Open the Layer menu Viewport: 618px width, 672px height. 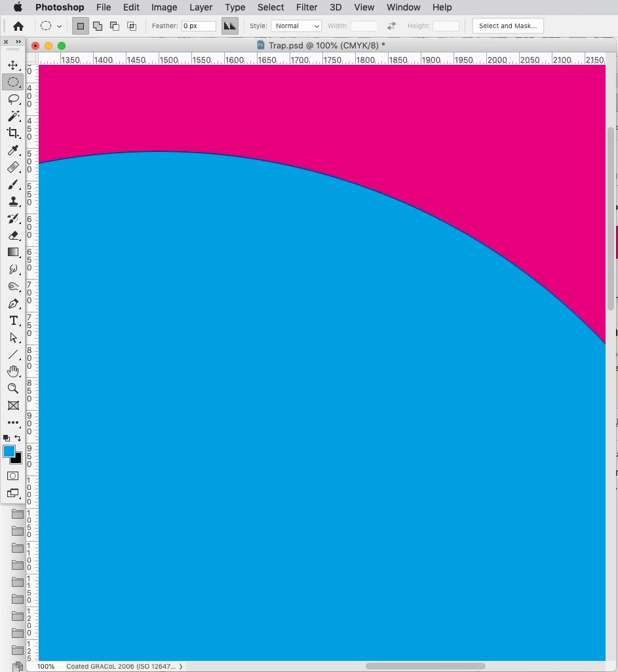(201, 7)
